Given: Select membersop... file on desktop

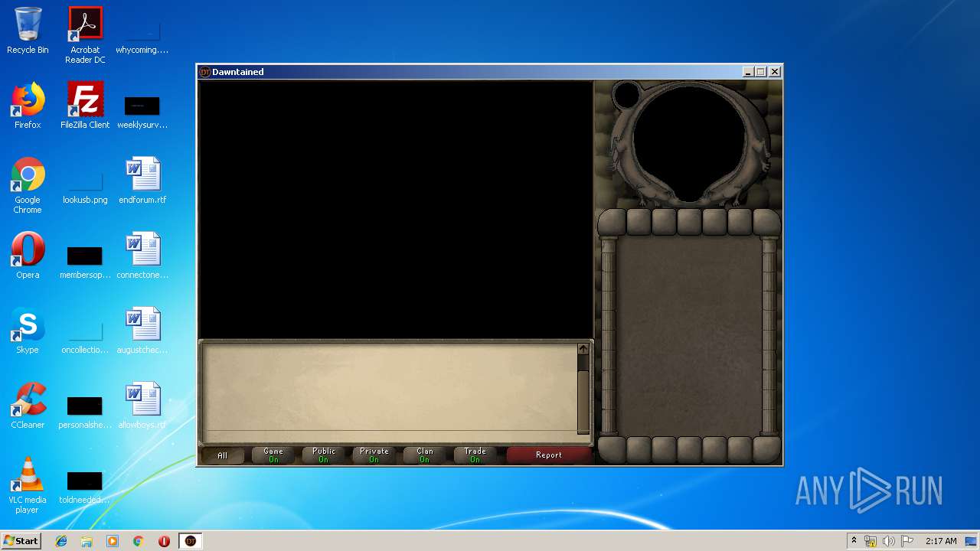Looking at the screenshot, I should (85, 261).
